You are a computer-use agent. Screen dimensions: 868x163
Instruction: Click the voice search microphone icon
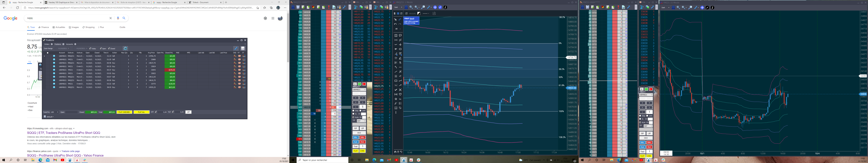tap(118, 18)
